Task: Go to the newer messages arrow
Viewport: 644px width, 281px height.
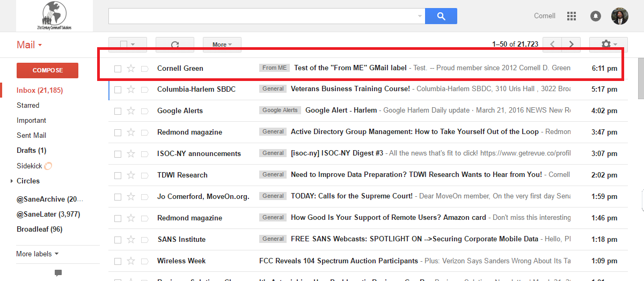Action: (552, 45)
